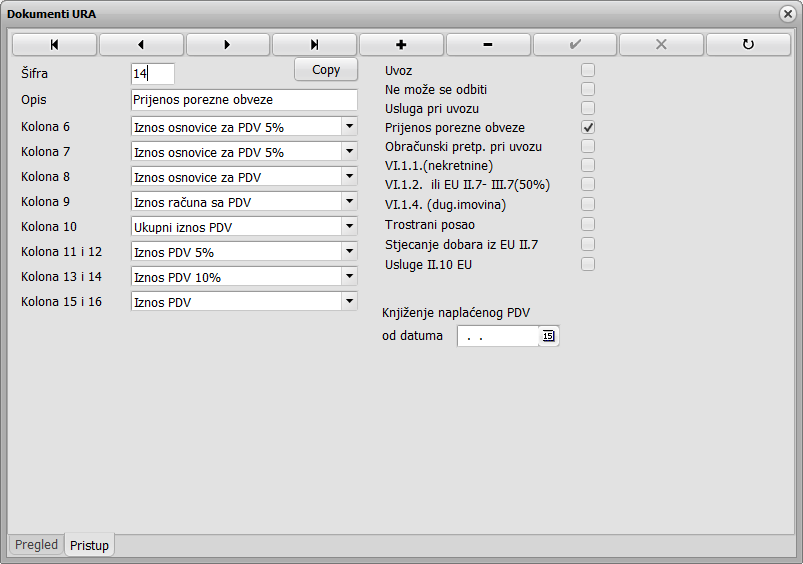Focus the Šifra input field
Screen dimensions: 803x564
pos(153,74)
